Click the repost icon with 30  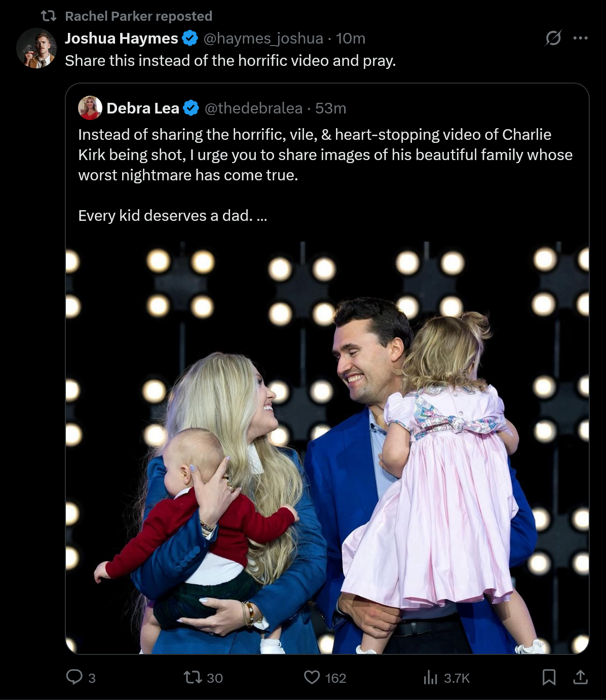click(193, 677)
